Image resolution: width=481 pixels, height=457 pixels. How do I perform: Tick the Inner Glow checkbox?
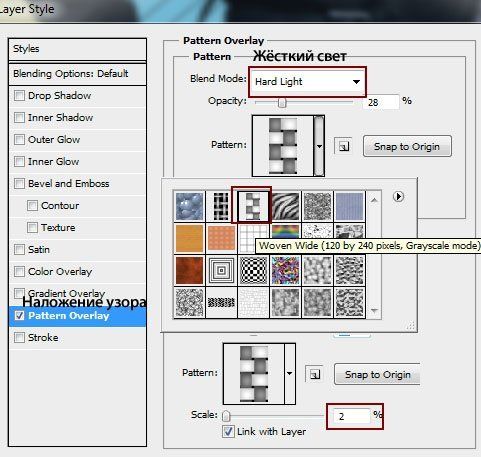pos(19,162)
